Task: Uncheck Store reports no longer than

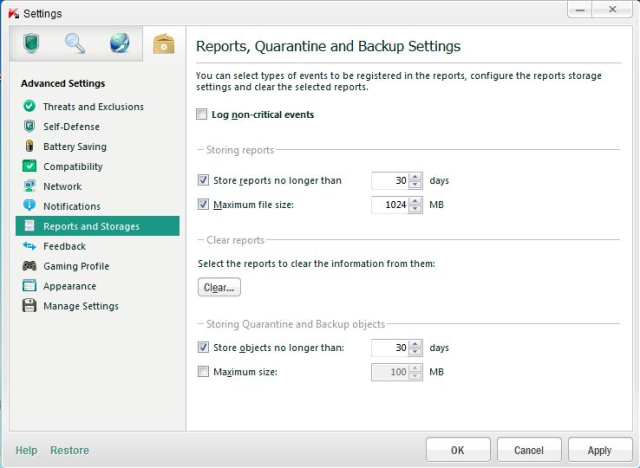Action: (x=203, y=181)
